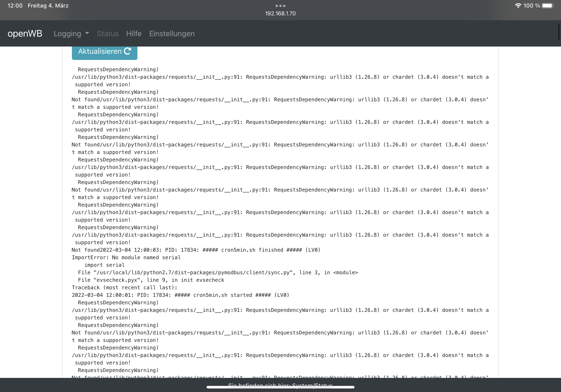The width and height of the screenshot is (561, 392).
Task: Click the page scrollbar on right edge
Action: [x=559, y=32]
